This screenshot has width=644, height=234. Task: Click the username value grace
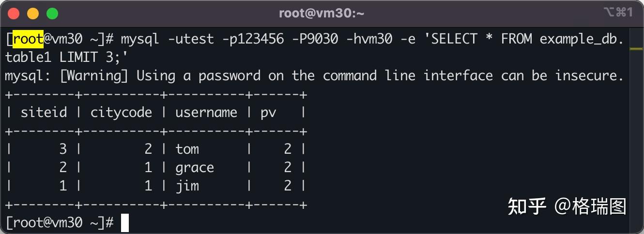(x=195, y=168)
